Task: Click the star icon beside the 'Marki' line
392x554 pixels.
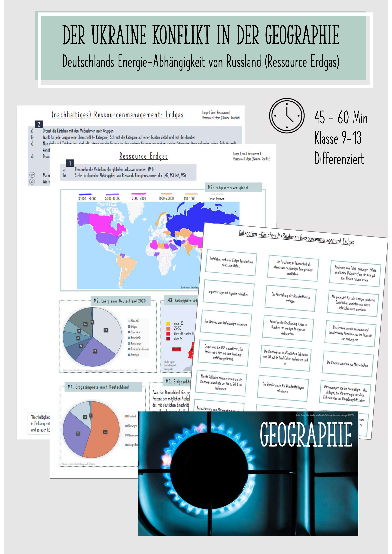Action: point(32,175)
